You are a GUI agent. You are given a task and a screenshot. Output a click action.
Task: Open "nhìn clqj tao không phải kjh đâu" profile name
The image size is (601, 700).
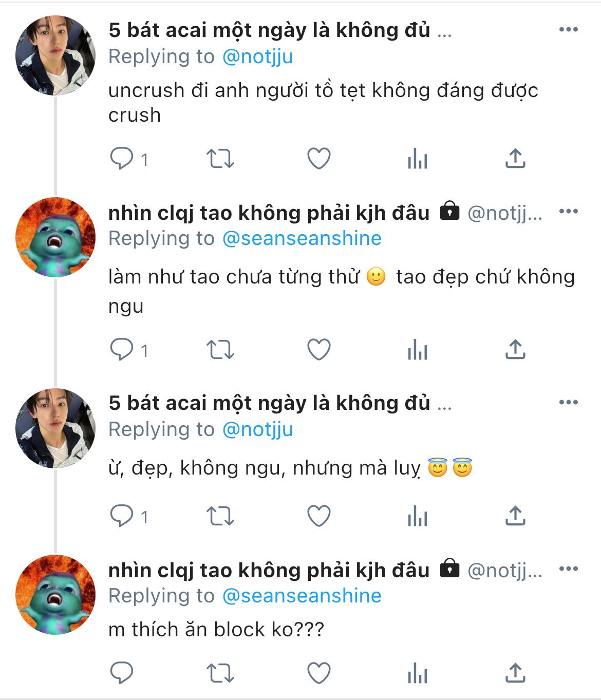pos(269,213)
